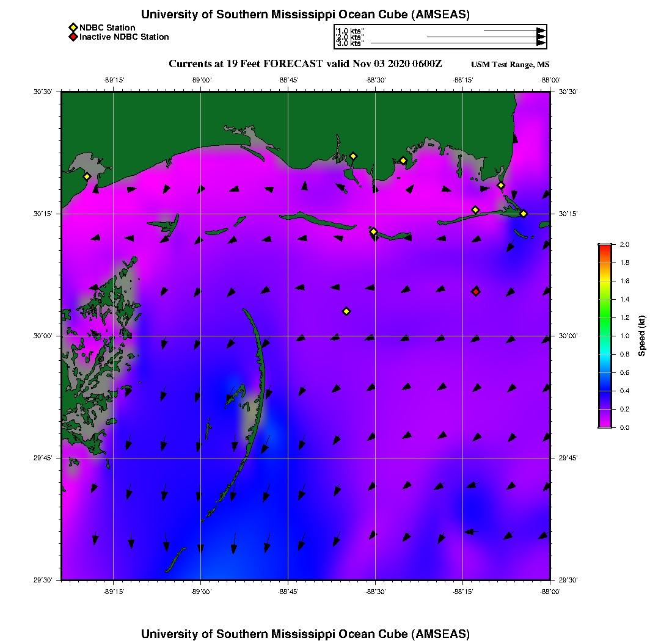Click the 'Inactive NDBC Station' legend text
This screenshot has width=672, height=641.
[x=124, y=37]
